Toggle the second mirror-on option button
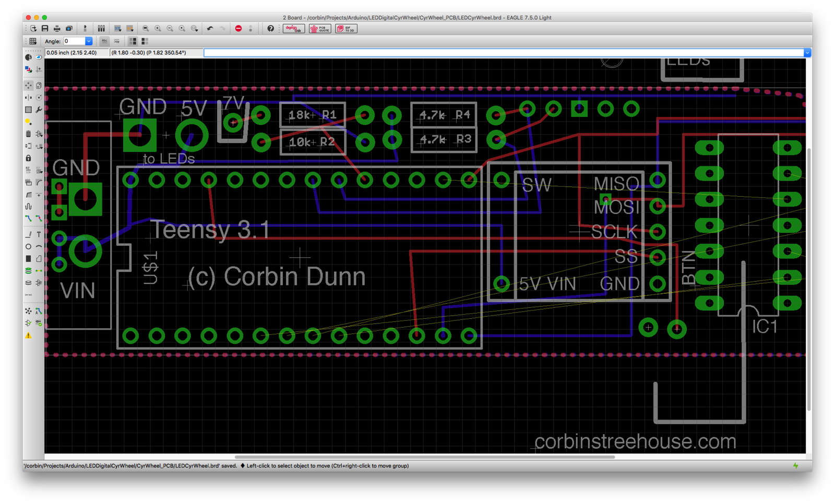 pyautogui.click(x=145, y=41)
